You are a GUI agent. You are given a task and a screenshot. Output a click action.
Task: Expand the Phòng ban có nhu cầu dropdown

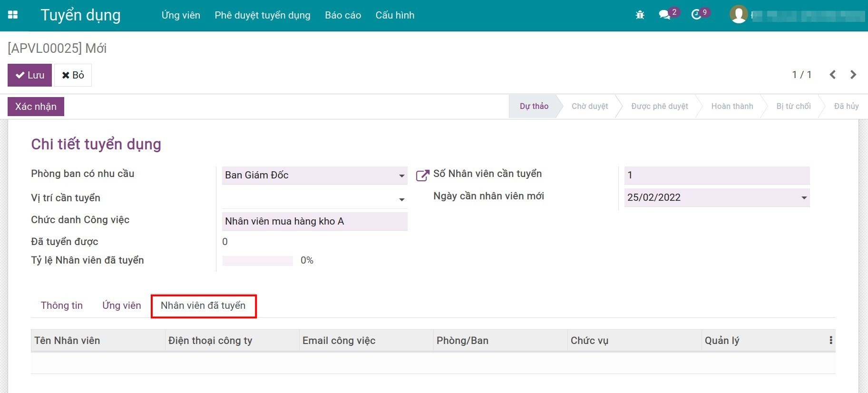point(401,176)
